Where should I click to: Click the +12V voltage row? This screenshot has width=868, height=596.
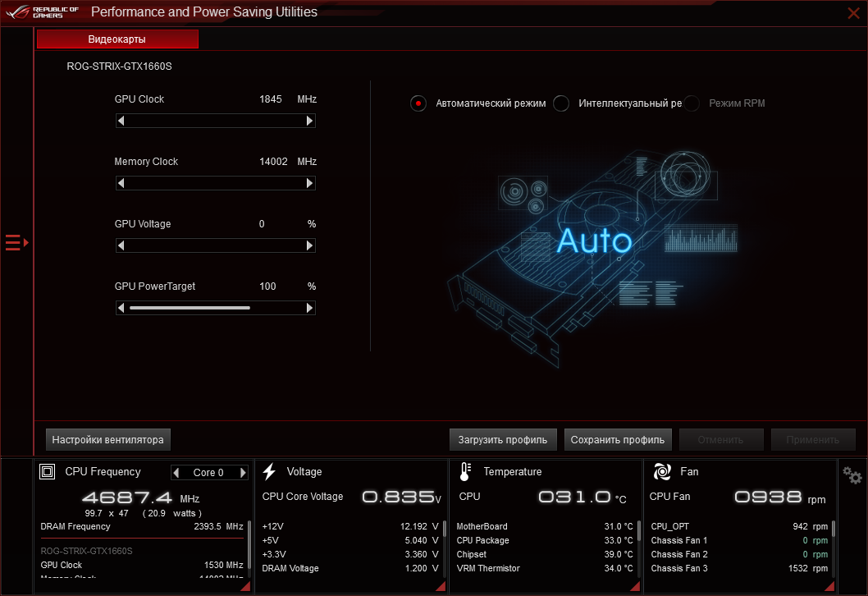click(x=350, y=527)
